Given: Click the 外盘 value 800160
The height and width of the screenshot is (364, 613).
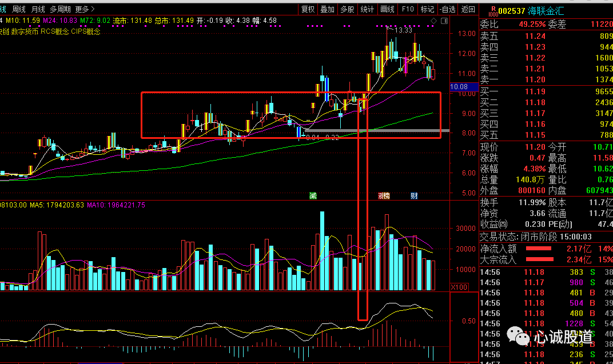Looking at the screenshot, I should tap(532, 191).
